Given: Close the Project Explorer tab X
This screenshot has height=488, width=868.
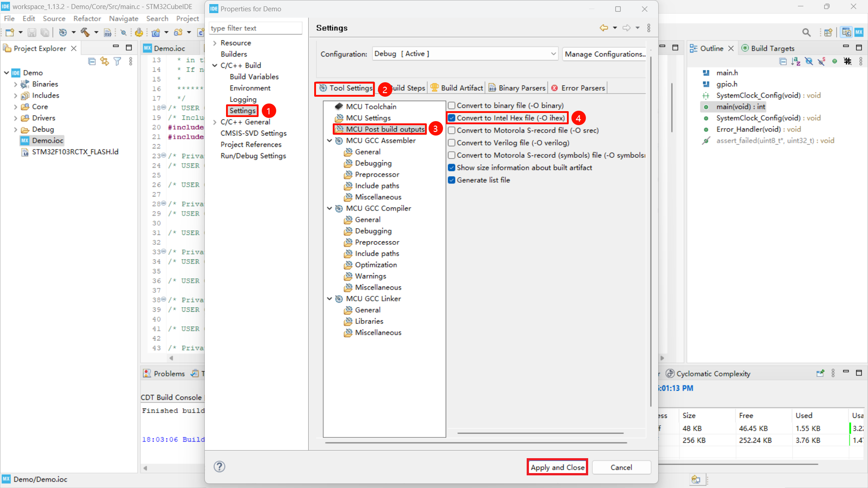Looking at the screenshot, I should [x=74, y=48].
